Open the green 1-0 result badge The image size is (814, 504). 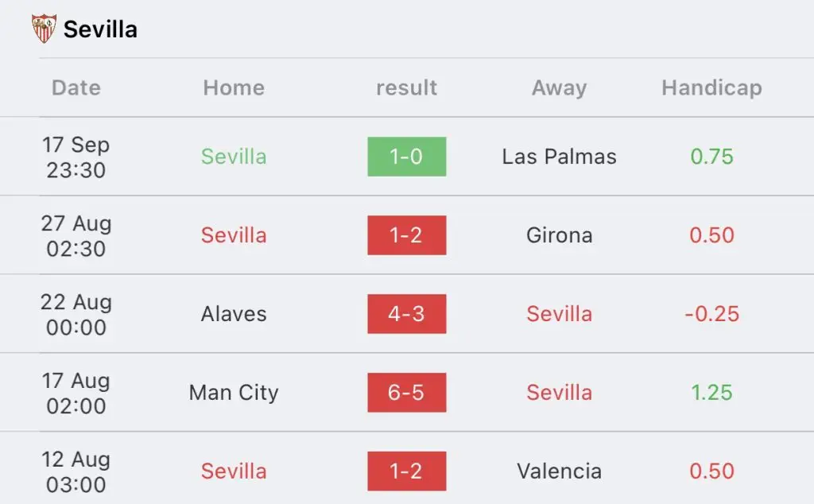pyautogui.click(x=406, y=157)
